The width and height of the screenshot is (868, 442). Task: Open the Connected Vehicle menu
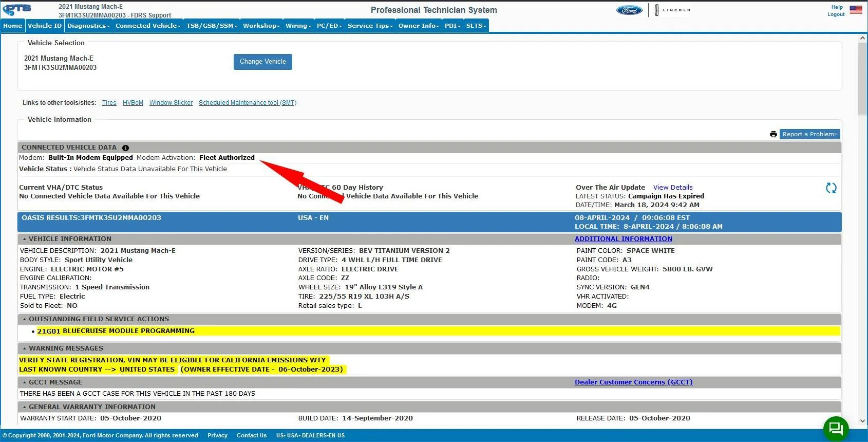pos(148,26)
